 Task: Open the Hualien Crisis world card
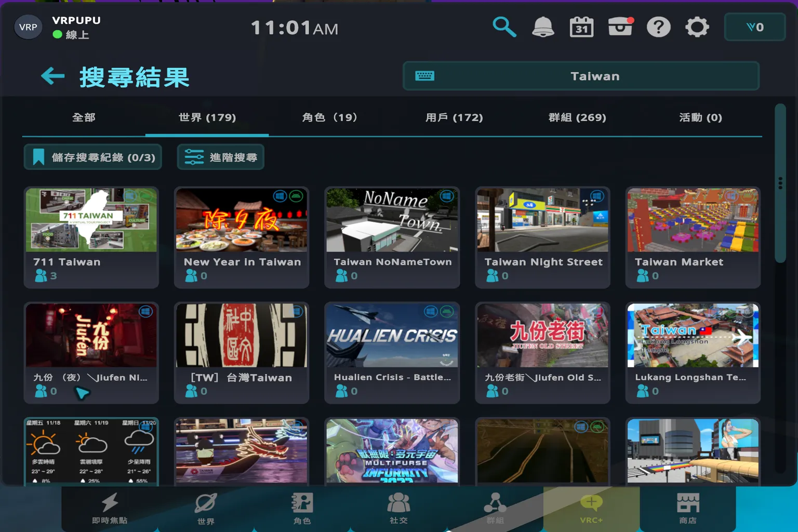(x=392, y=353)
